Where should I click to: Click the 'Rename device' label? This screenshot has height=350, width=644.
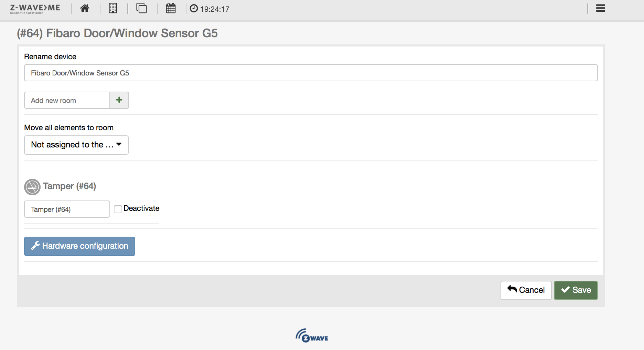[50, 56]
